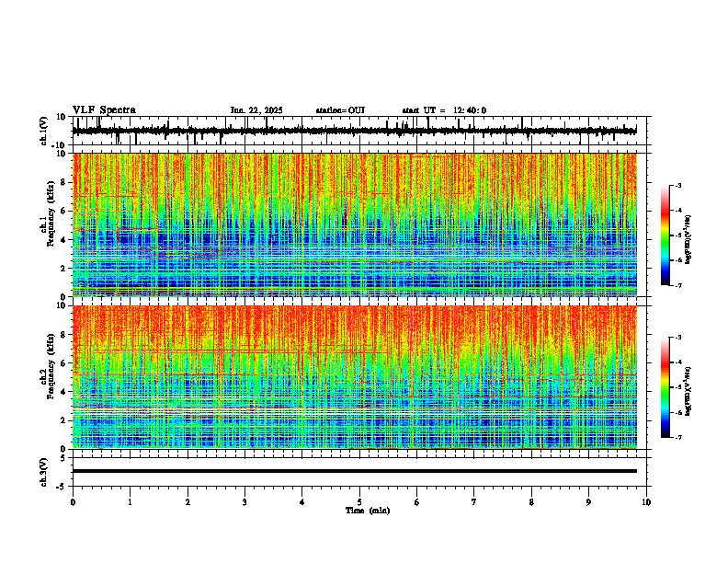Click the ch.1 spectrogram '4' frequency tick
728x563 pixels.
[x=64, y=240]
